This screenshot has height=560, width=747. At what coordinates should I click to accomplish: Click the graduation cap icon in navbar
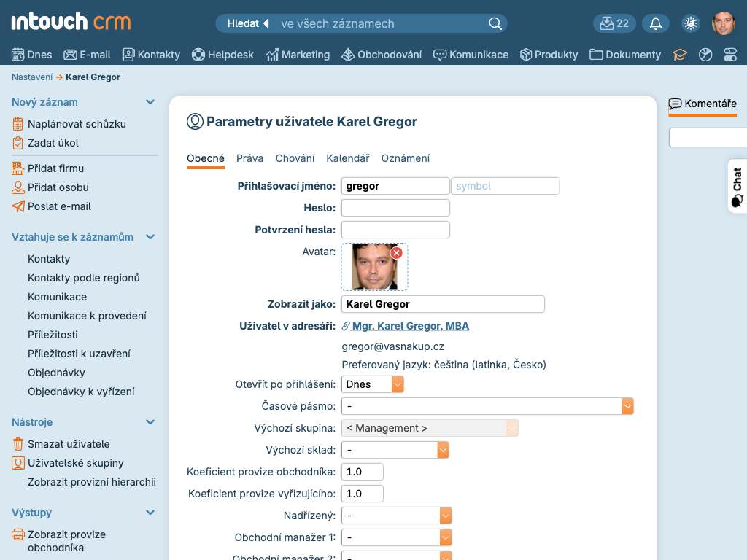(x=680, y=55)
